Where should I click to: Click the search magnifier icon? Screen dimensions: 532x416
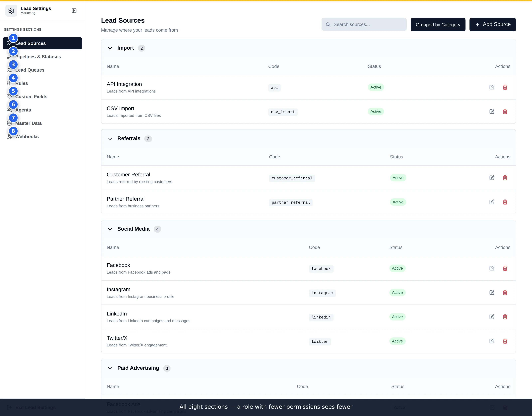click(x=328, y=25)
